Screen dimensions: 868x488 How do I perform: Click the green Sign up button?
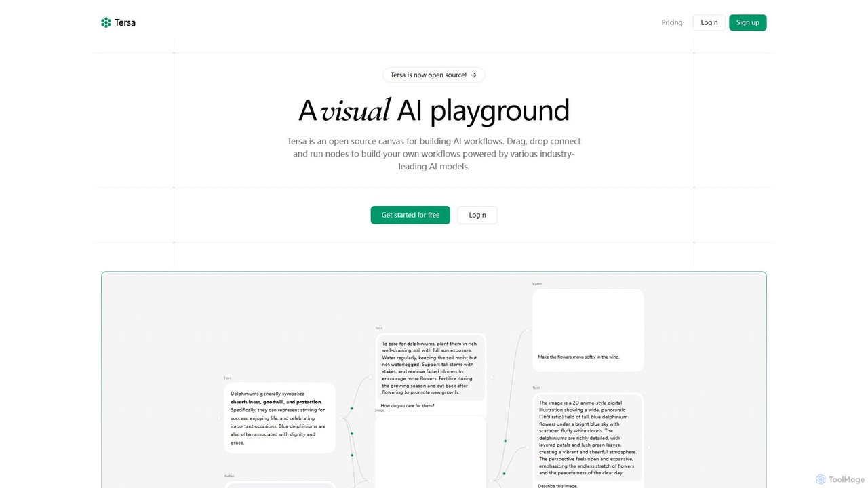(748, 22)
